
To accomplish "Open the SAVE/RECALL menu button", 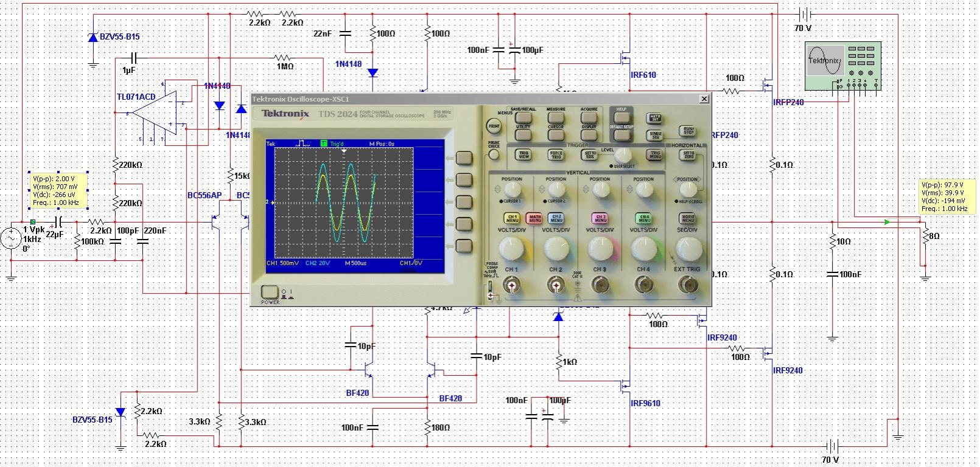I will tap(523, 117).
